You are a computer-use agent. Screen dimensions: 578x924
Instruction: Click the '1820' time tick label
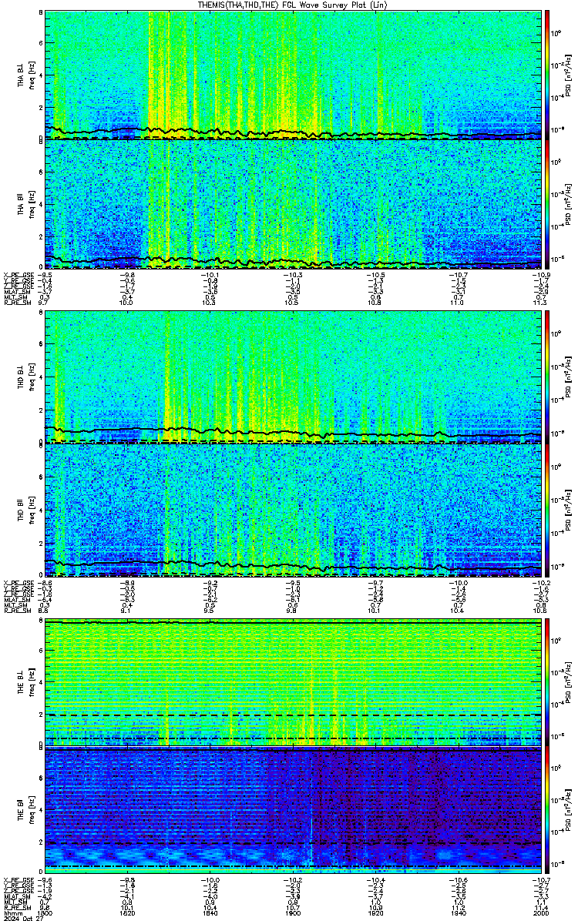click(x=129, y=912)
